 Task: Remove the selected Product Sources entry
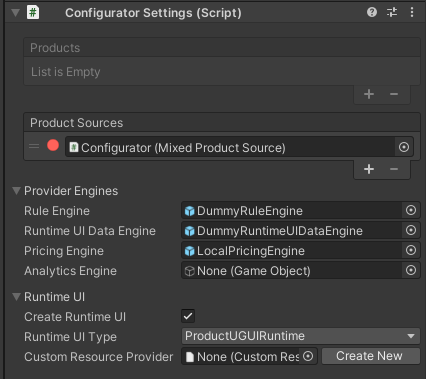[x=394, y=169]
